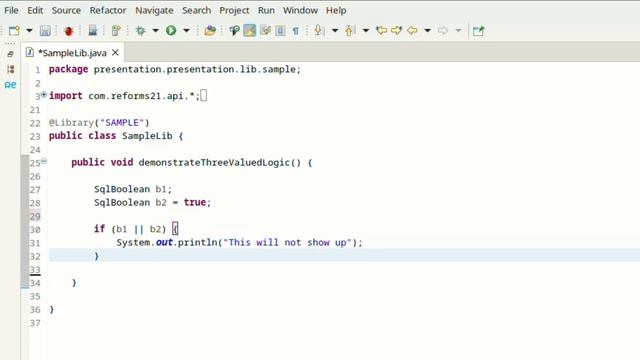
Task: Open the Forward history dropdown arrow
Action: (458, 31)
